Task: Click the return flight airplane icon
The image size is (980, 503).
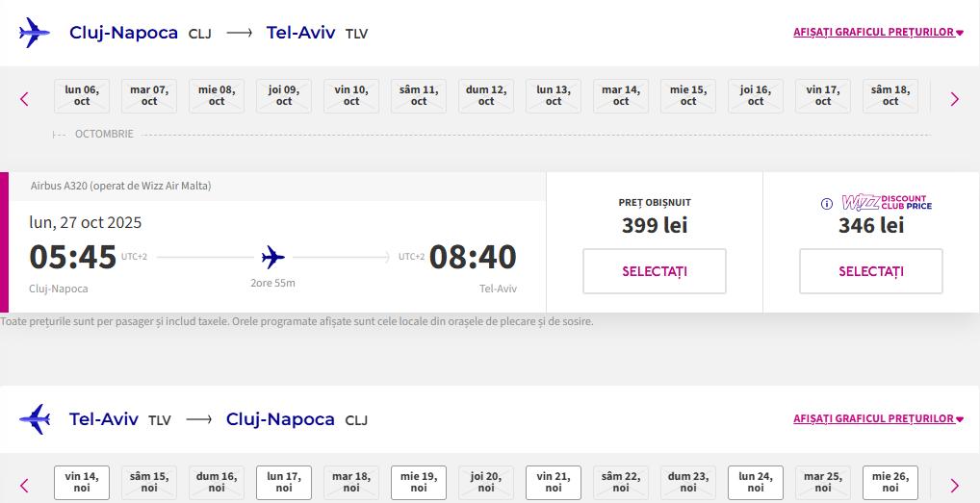Action: point(34,419)
